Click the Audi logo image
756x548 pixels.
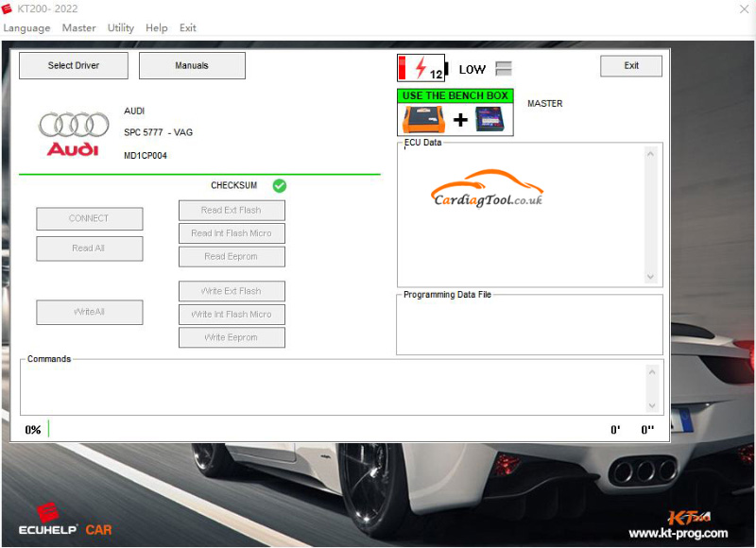click(73, 133)
